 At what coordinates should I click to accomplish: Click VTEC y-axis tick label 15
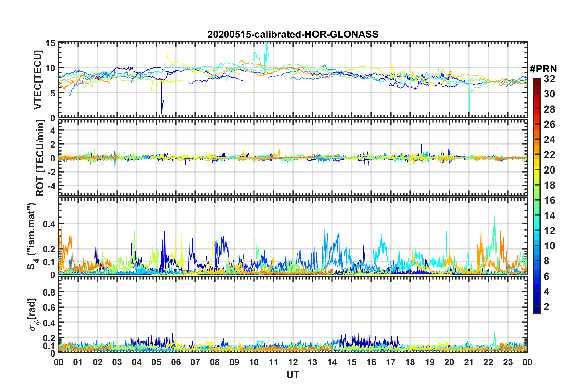[x=51, y=43]
